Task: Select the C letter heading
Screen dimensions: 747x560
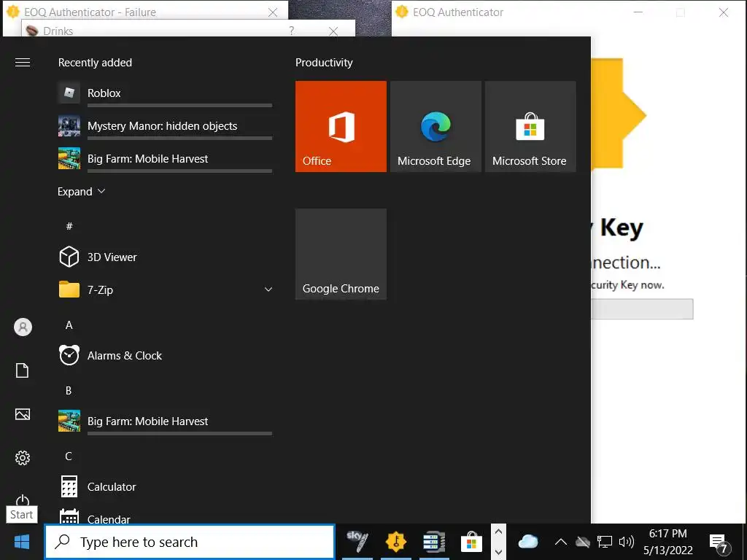Action: coord(69,456)
